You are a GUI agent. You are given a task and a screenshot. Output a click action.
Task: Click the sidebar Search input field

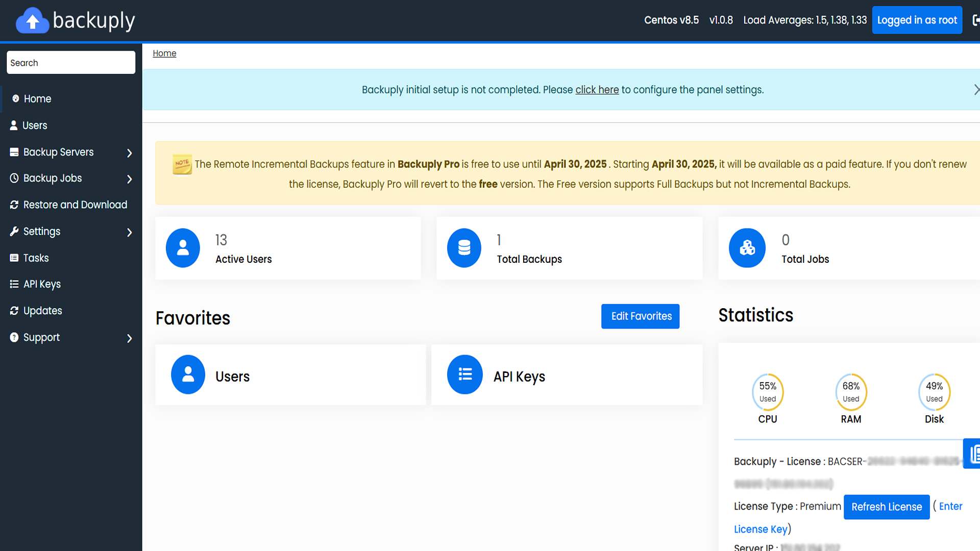(x=71, y=63)
